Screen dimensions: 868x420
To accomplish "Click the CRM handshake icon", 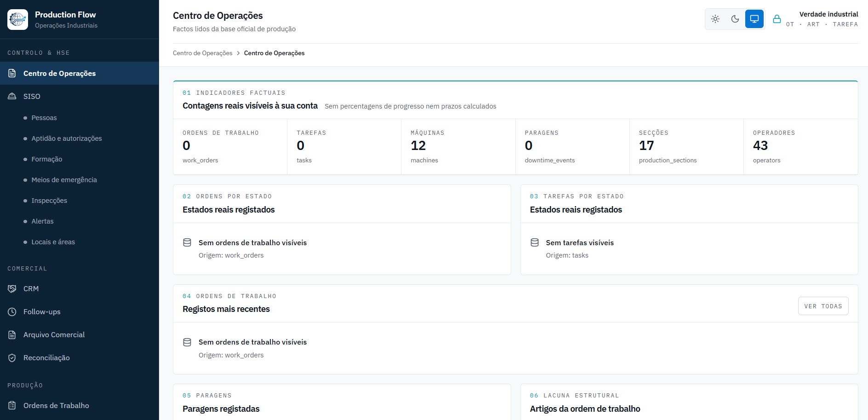I will 12,289.
